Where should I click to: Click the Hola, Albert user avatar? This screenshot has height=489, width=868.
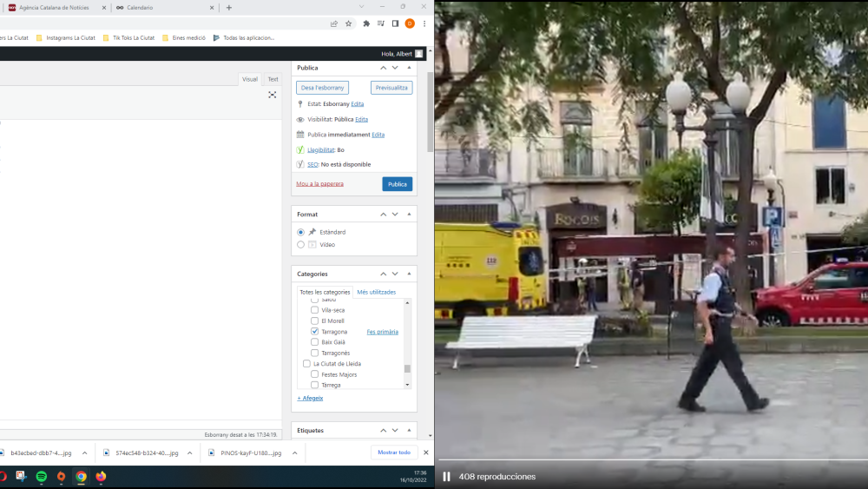coord(419,54)
